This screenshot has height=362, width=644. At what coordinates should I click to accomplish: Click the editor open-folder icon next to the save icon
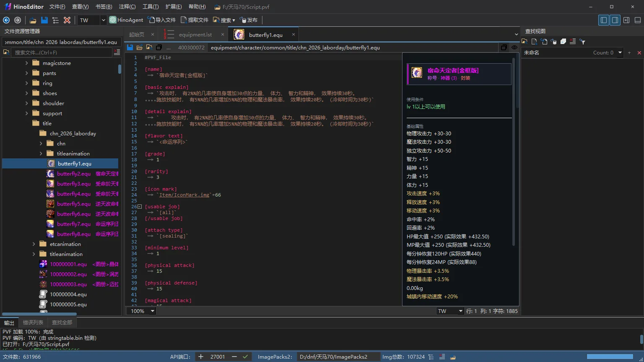140,47
